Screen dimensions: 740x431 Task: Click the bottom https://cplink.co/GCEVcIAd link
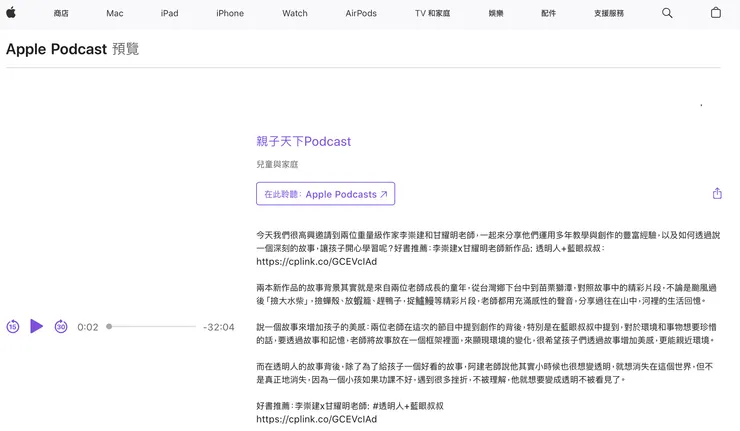pos(317,419)
